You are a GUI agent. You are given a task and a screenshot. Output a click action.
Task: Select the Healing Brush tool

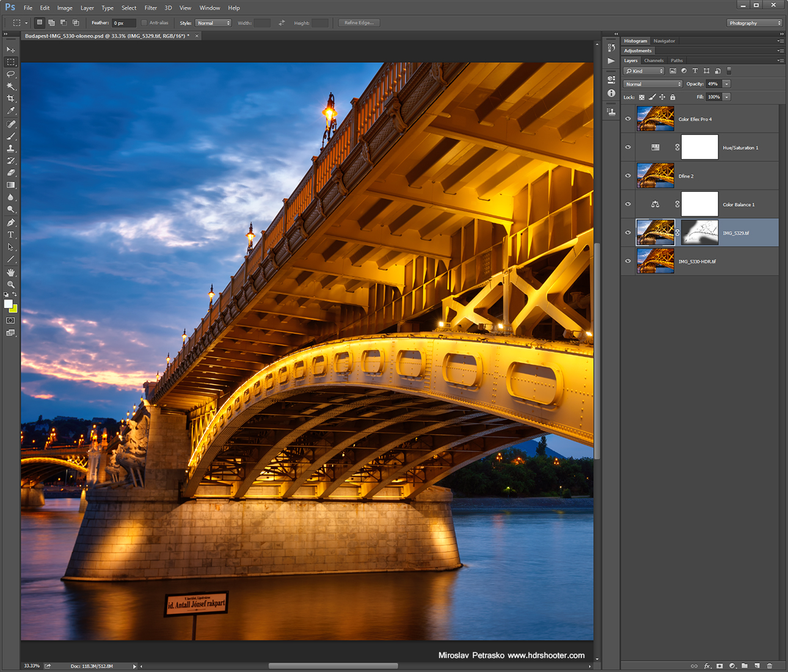tap(10, 123)
